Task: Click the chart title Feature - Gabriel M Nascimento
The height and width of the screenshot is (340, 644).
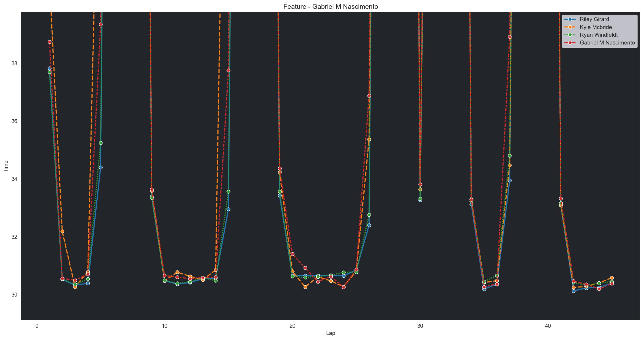Action: click(331, 7)
